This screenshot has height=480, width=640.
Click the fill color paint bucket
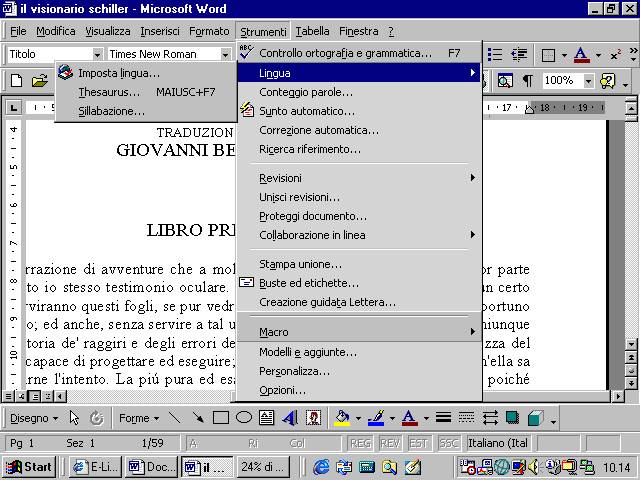[342, 418]
